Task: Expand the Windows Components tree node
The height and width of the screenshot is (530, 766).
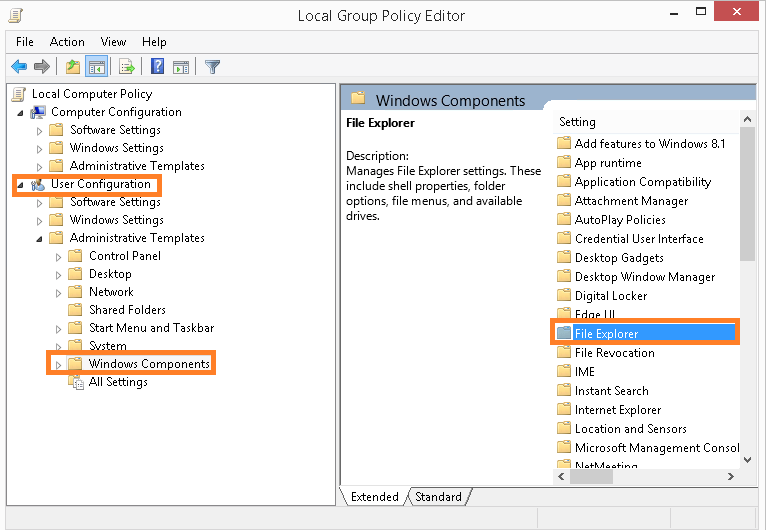Action: point(59,365)
